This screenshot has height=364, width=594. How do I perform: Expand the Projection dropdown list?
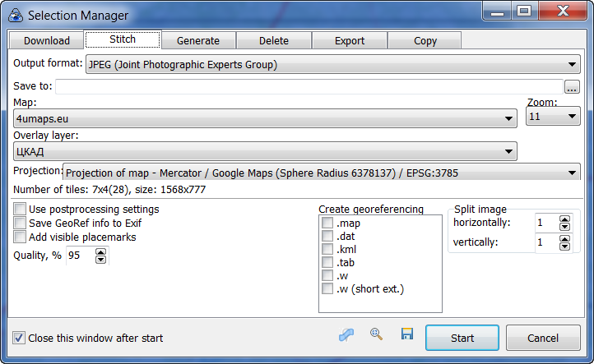click(x=573, y=173)
